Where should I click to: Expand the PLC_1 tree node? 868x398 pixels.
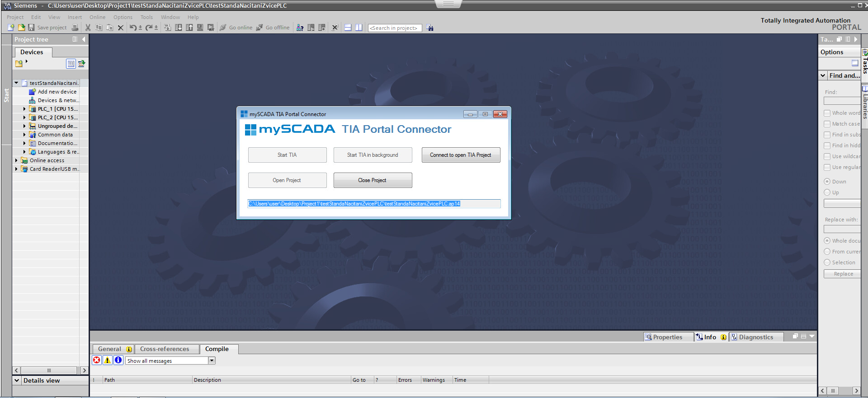24,109
